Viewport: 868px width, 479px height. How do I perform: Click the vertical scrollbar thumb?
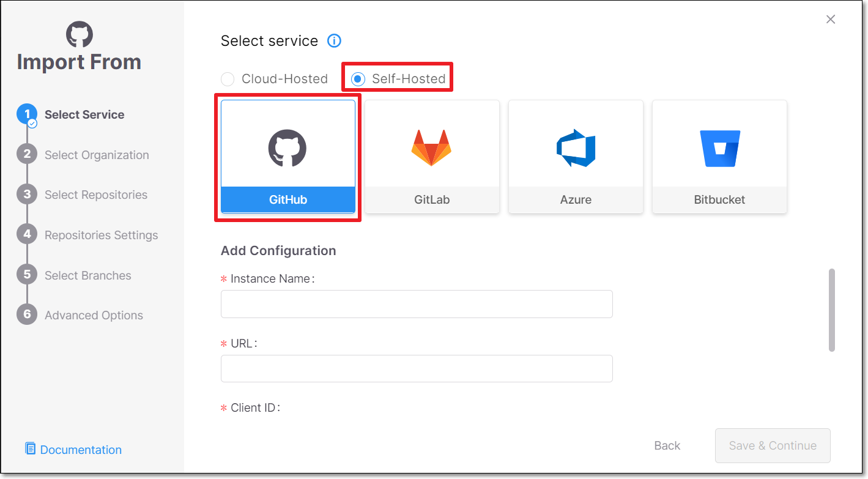pos(832,310)
